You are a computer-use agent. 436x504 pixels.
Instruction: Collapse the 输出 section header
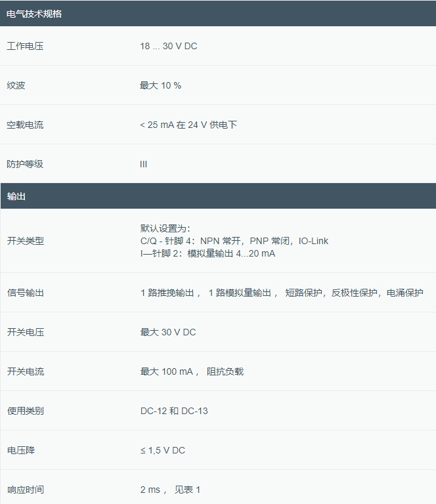point(16,196)
